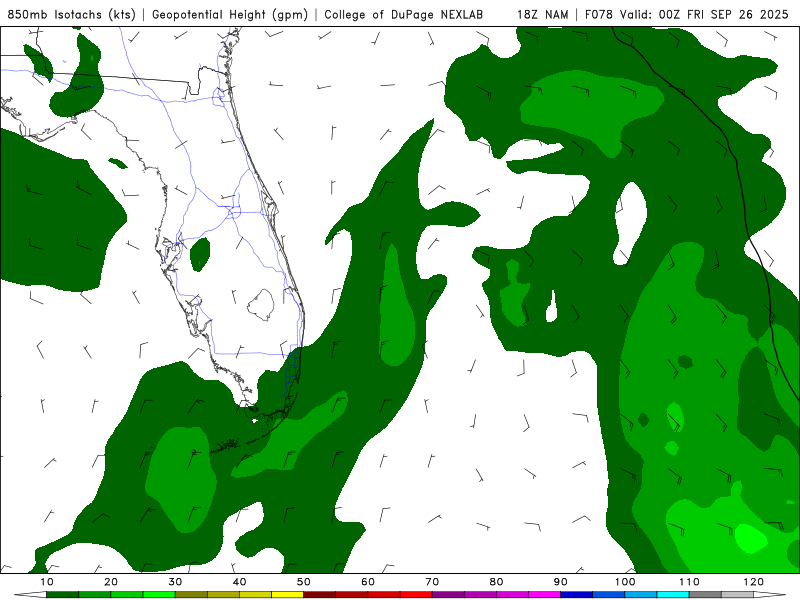Select the bright magenta 85–90 kt legend swatch

click(544, 595)
